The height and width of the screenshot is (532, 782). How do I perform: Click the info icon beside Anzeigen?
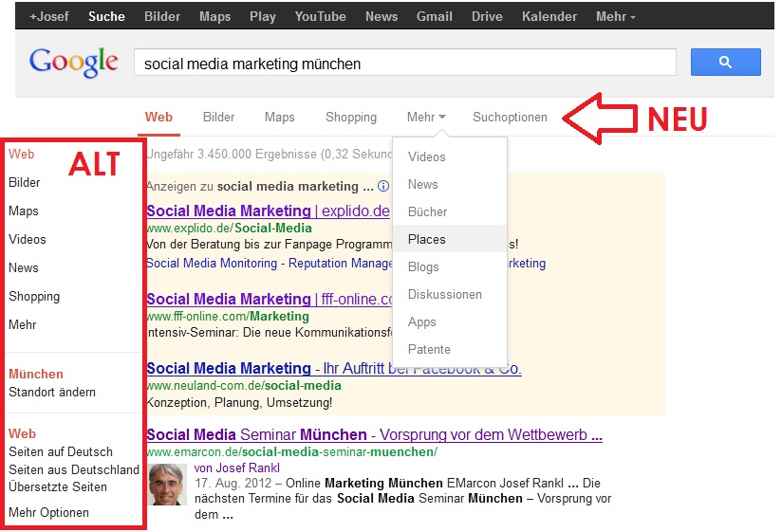(x=383, y=186)
